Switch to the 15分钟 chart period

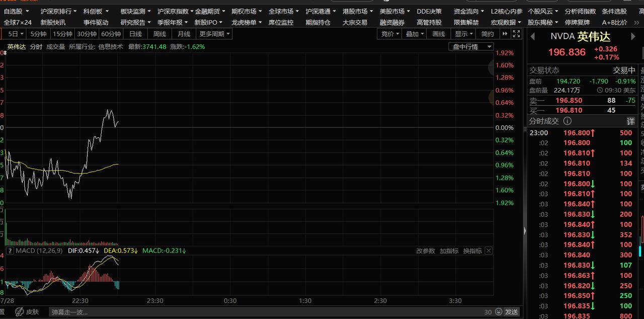63,34
